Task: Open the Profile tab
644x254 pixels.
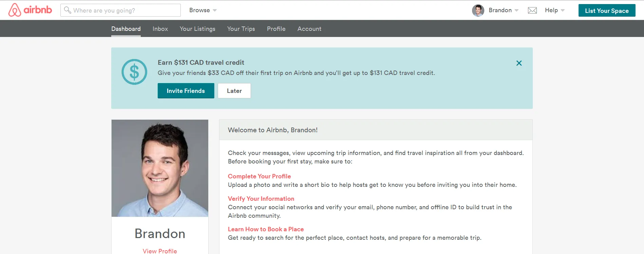Action: click(x=276, y=29)
